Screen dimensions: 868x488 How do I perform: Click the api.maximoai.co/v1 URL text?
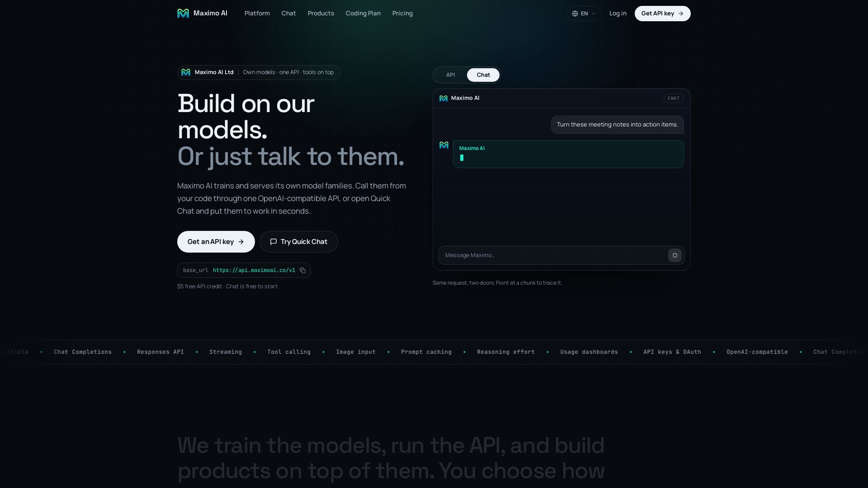tap(254, 270)
